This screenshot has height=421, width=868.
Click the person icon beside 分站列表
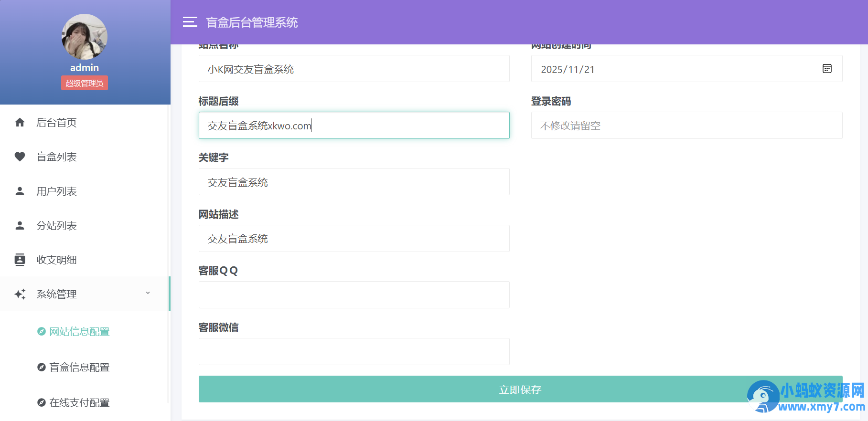tap(20, 226)
